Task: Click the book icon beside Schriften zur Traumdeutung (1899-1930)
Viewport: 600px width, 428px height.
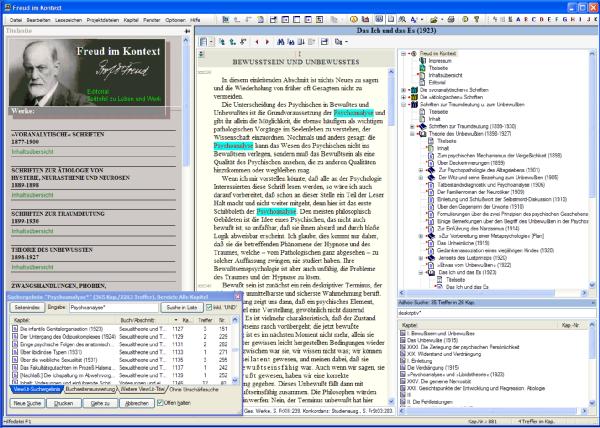Action: click(422, 126)
